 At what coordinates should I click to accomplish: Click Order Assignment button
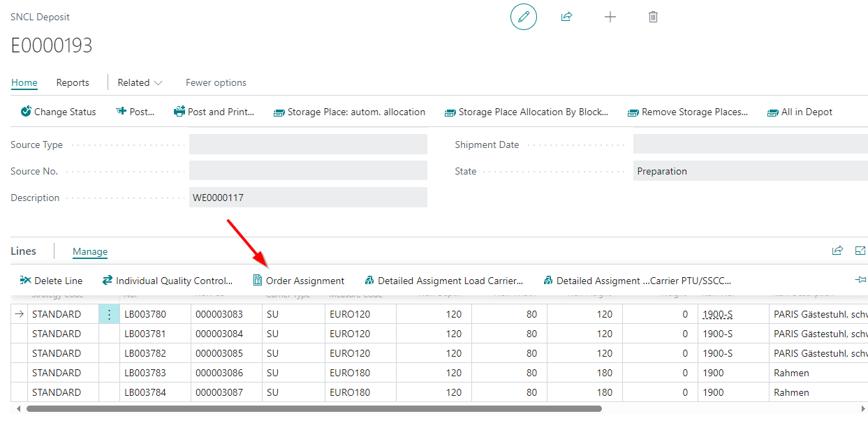(298, 281)
